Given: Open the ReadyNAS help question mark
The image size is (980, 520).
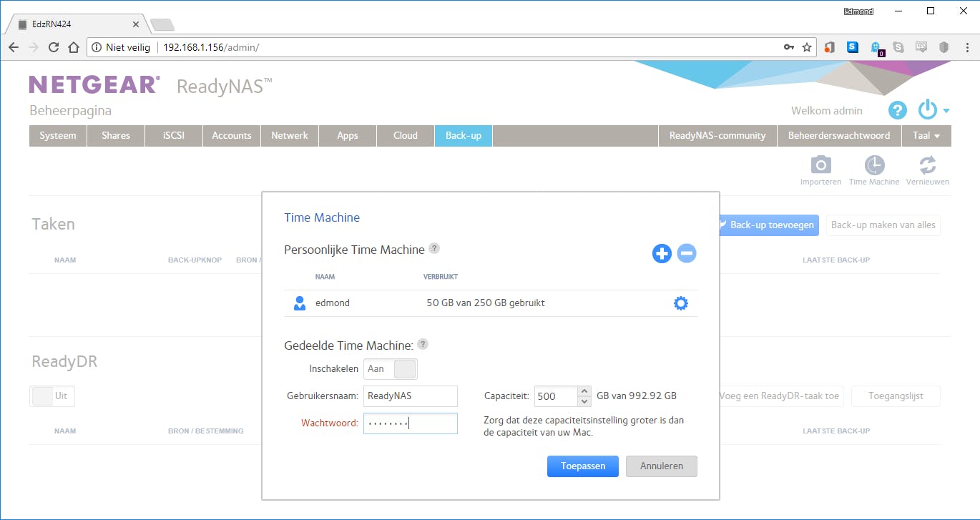Looking at the screenshot, I should coord(898,110).
